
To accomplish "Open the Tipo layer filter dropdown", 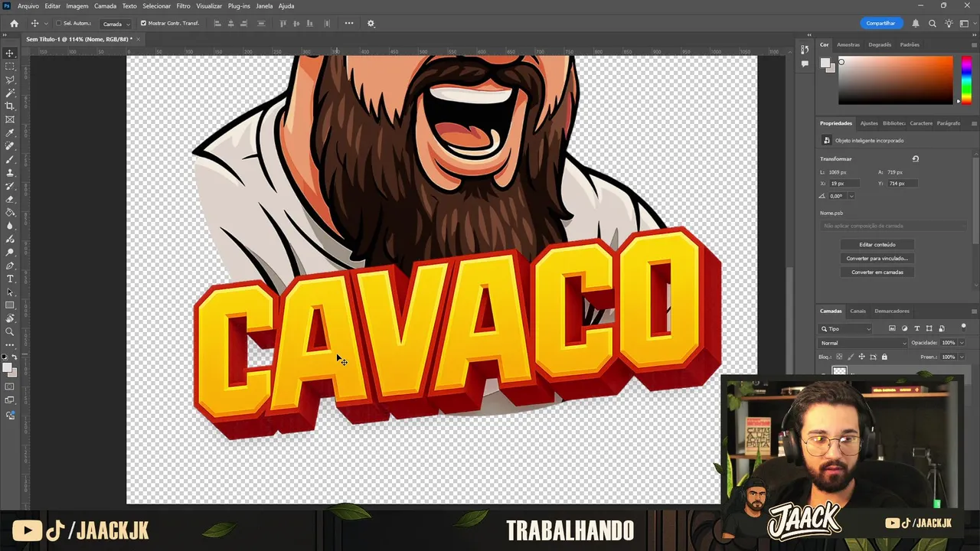I will [845, 328].
